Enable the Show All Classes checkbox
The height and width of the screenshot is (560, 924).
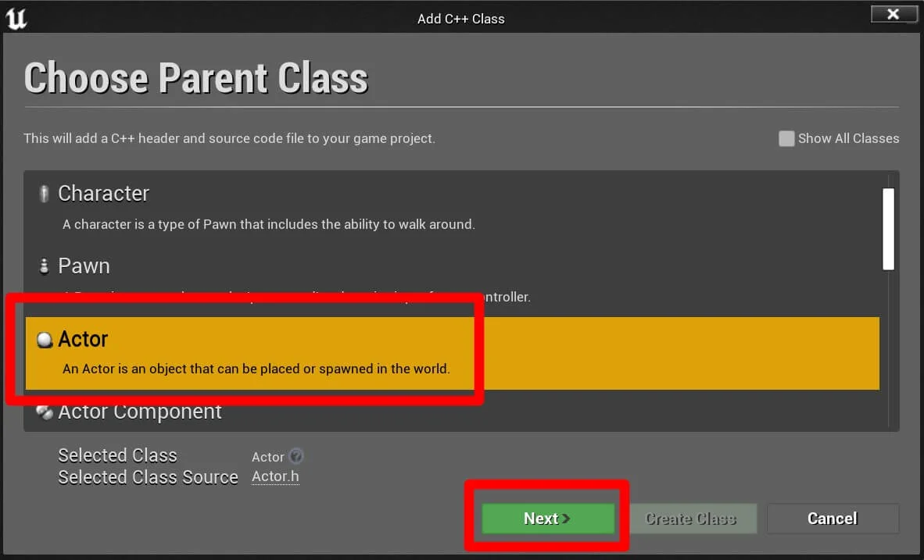click(x=786, y=139)
